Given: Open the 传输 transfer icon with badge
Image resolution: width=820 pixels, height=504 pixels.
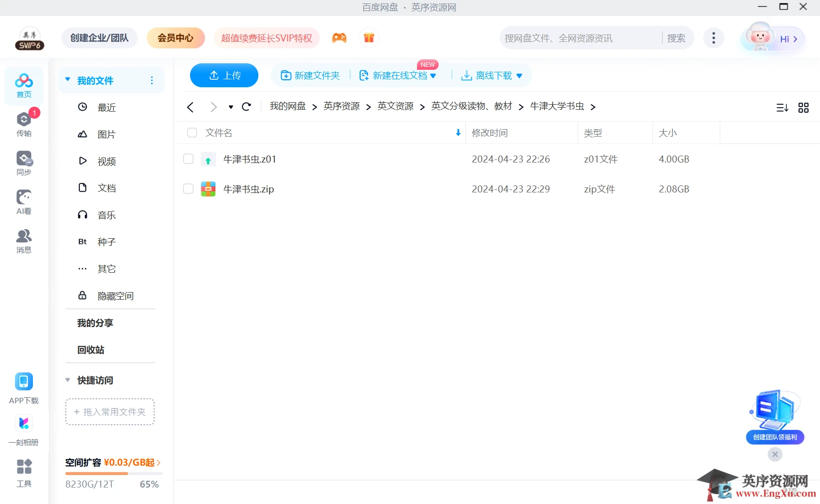Looking at the screenshot, I should tap(24, 124).
